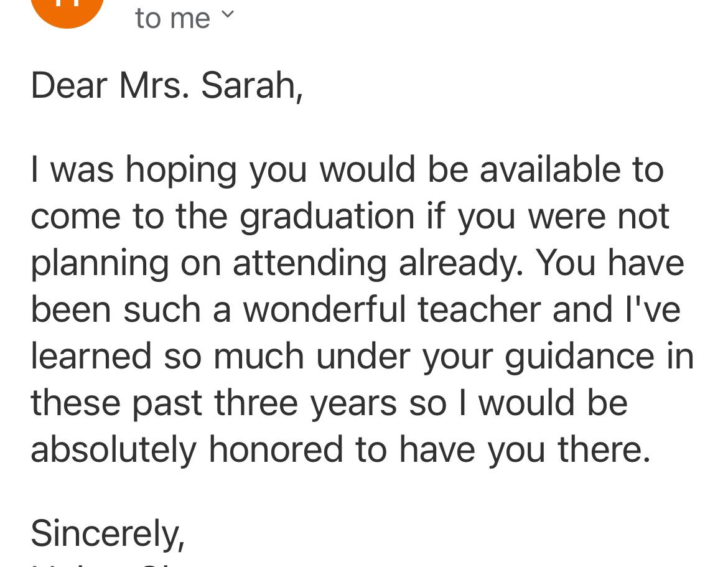The width and height of the screenshot is (728, 567).
Task: Click the word "graduation" in the email
Action: point(327,217)
